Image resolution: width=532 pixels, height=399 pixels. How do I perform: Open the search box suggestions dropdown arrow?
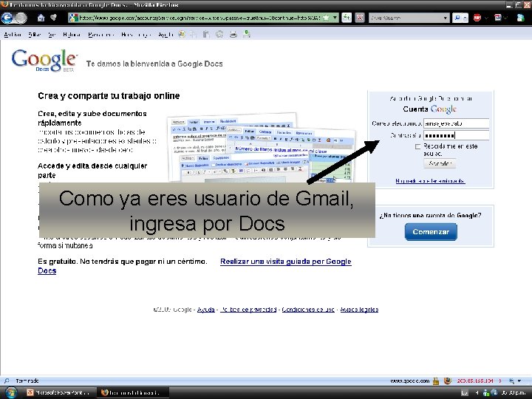446,18
